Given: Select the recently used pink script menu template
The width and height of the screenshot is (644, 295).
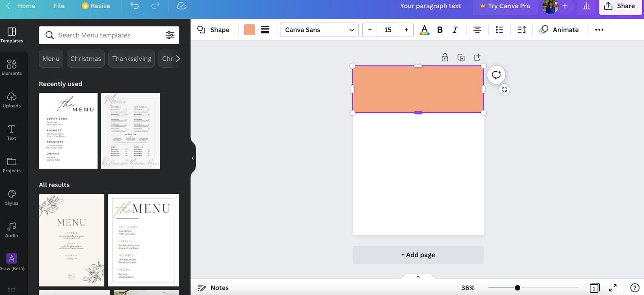Looking at the screenshot, I should coord(131,131).
